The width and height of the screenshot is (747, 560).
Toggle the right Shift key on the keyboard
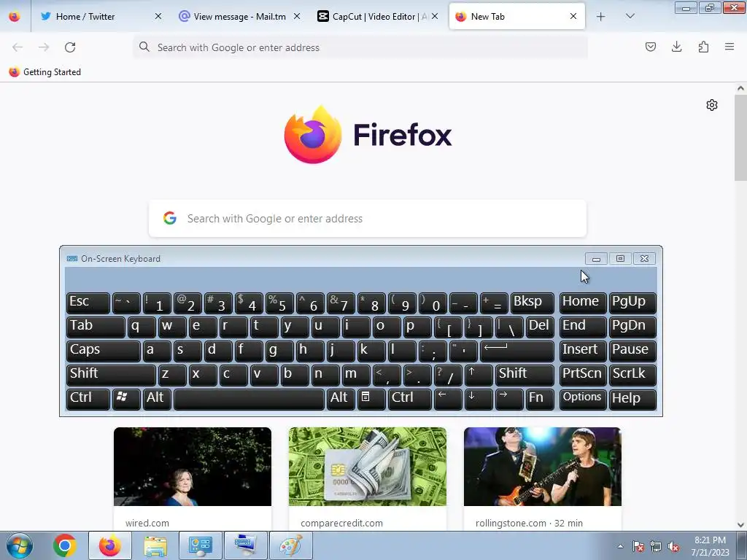525,375
